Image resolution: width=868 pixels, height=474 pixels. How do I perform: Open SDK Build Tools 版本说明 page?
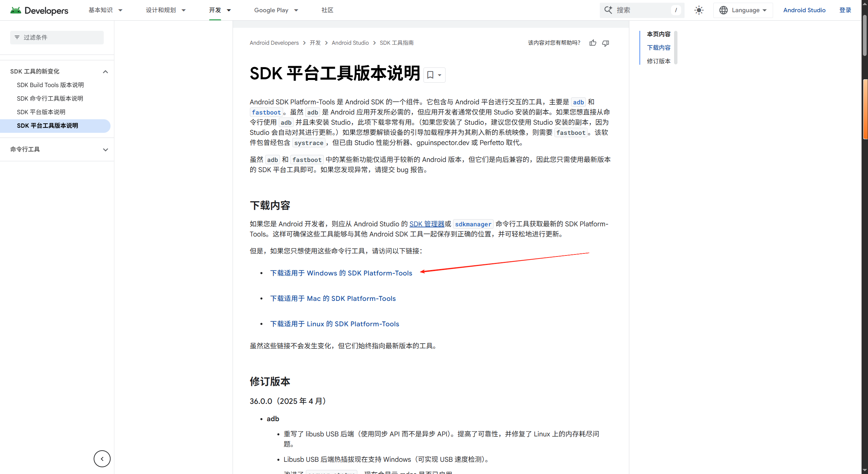(50, 85)
